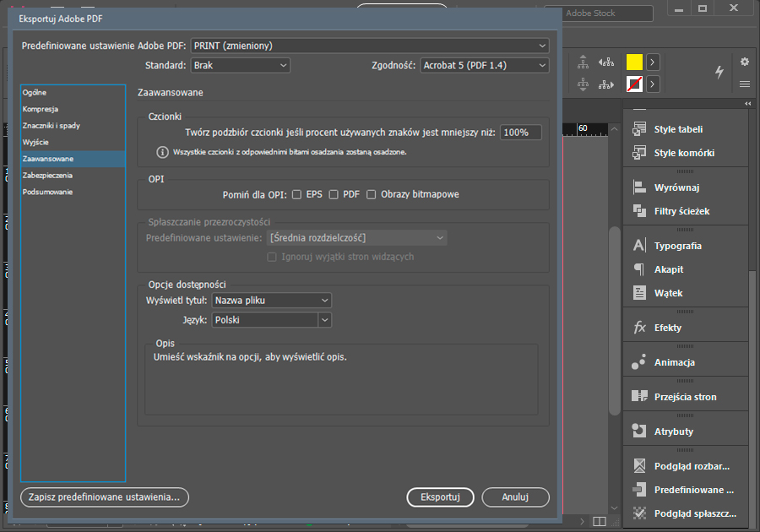Select the Kompresja section
This screenshot has height=532, width=760.
pos(73,109)
